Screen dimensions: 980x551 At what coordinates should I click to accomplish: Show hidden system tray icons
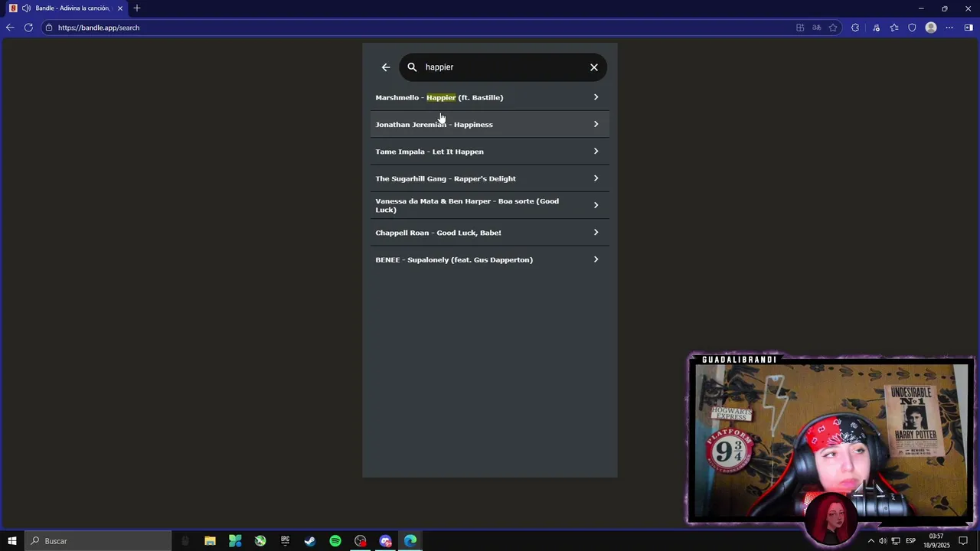tap(871, 541)
